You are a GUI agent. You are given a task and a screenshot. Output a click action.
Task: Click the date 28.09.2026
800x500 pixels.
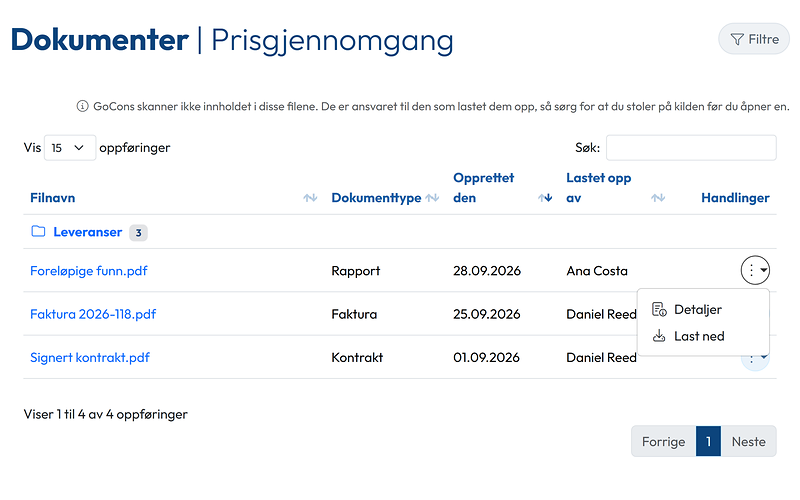[x=487, y=270]
